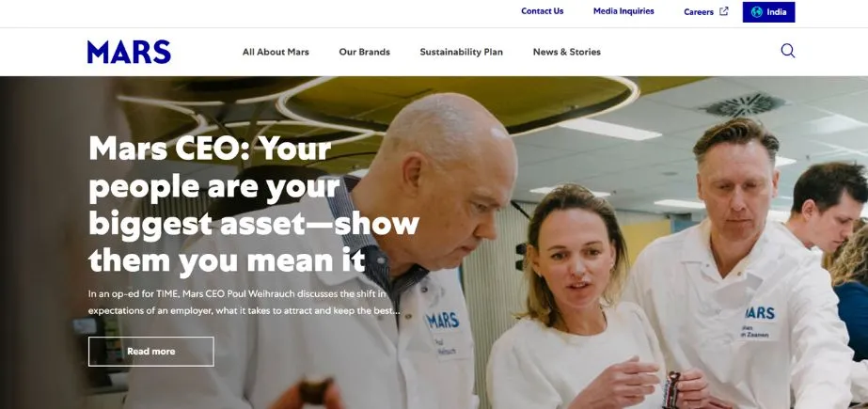Click the Mars CEO headline text
Image resolution: width=868 pixels, height=409 pixels.
click(254, 205)
